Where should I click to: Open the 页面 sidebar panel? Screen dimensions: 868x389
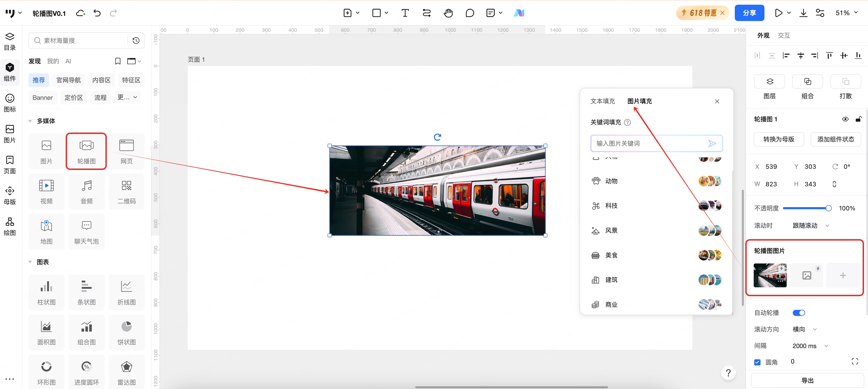point(10,165)
